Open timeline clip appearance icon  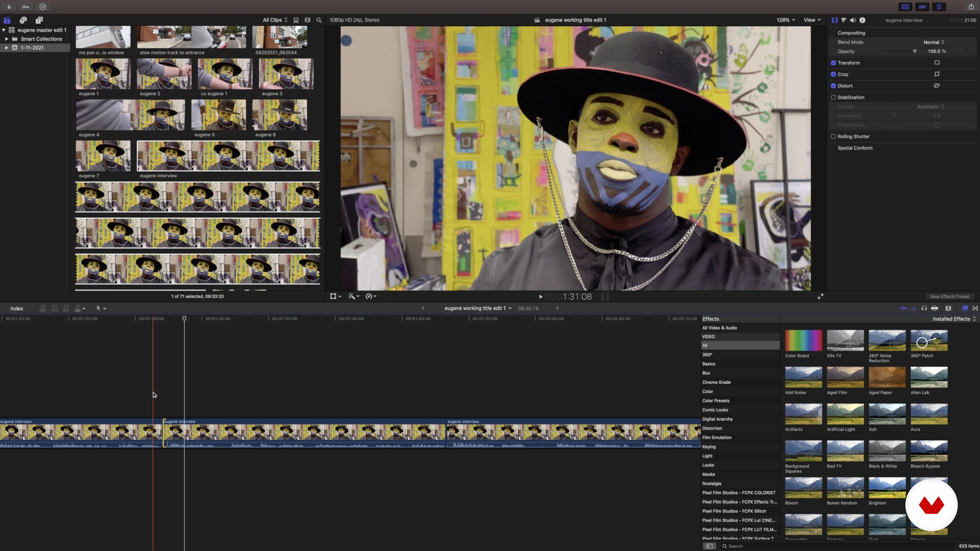coord(948,308)
